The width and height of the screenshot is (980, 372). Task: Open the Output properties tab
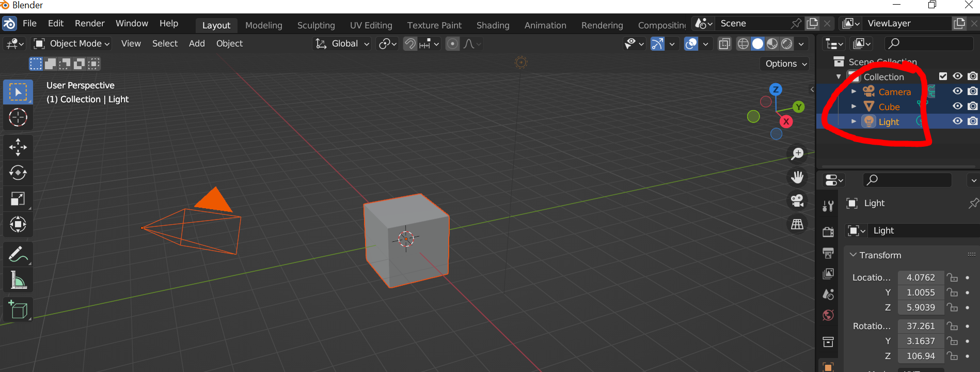(828, 253)
